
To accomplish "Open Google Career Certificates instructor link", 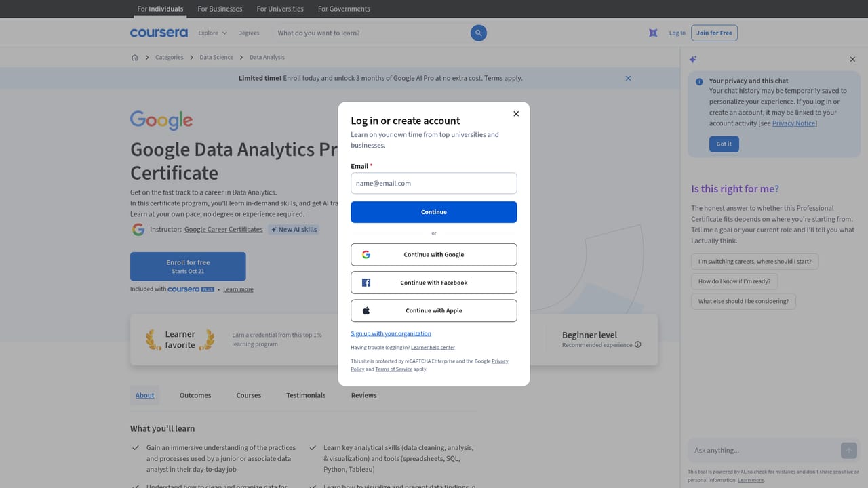I will [x=223, y=230].
